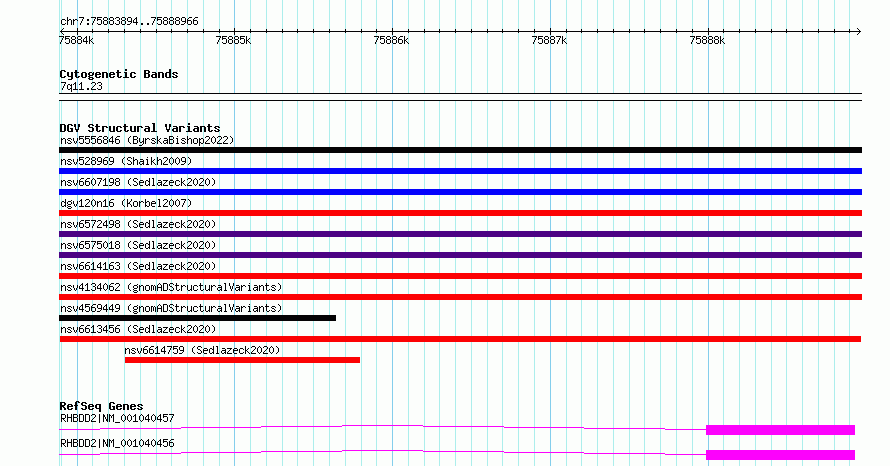Viewport: 890px width, 466px height.
Task: Open RHBDD2|NM_001040457 transcript label
Action: (117, 418)
